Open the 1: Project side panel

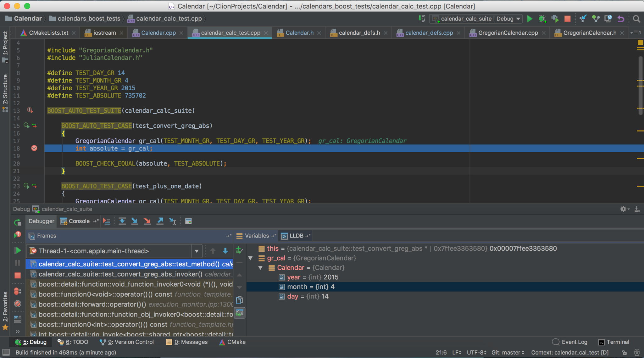click(5, 47)
